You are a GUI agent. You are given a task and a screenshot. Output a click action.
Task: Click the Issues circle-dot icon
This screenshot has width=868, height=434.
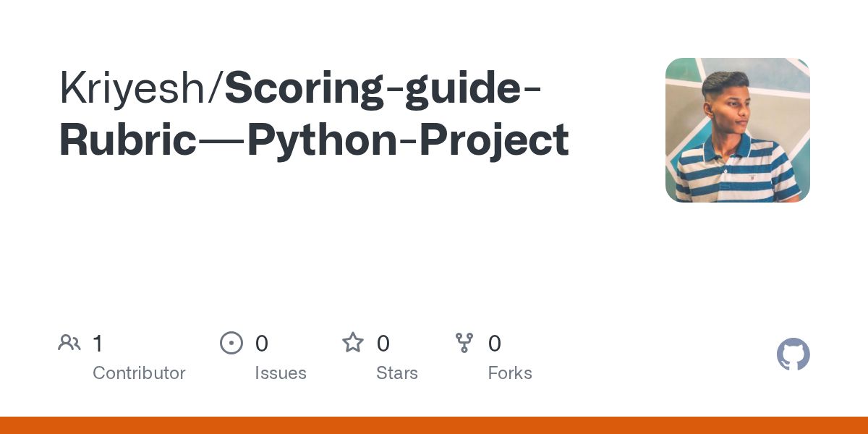[x=231, y=343]
